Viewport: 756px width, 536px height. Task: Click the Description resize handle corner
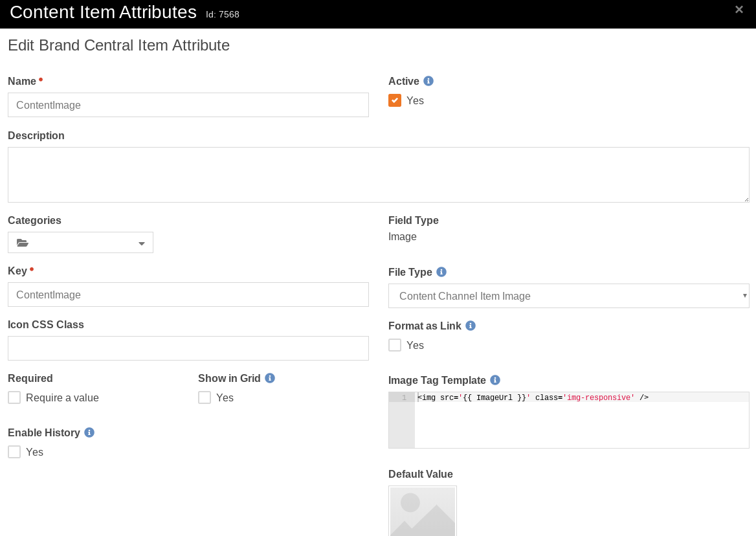pos(746,199)
